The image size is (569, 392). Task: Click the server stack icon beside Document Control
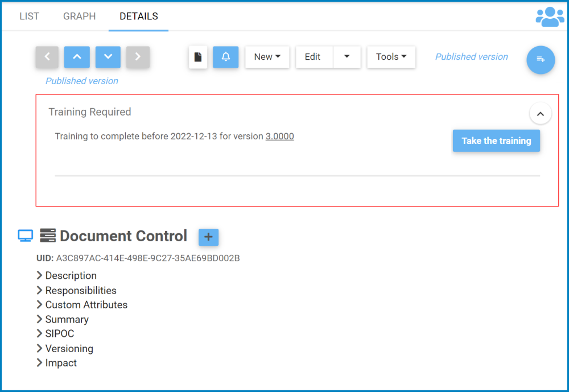(48, 235)
